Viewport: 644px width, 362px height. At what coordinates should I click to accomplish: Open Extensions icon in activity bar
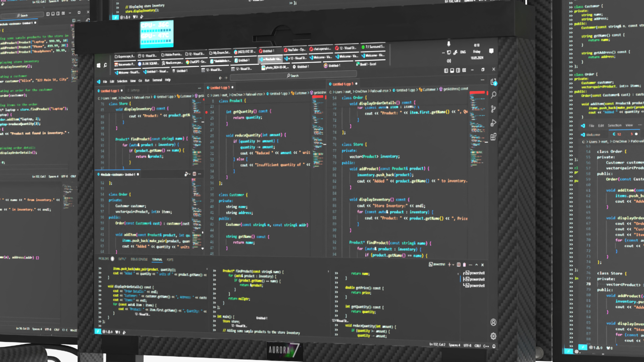pyautogui.click(x=493, y=137)
